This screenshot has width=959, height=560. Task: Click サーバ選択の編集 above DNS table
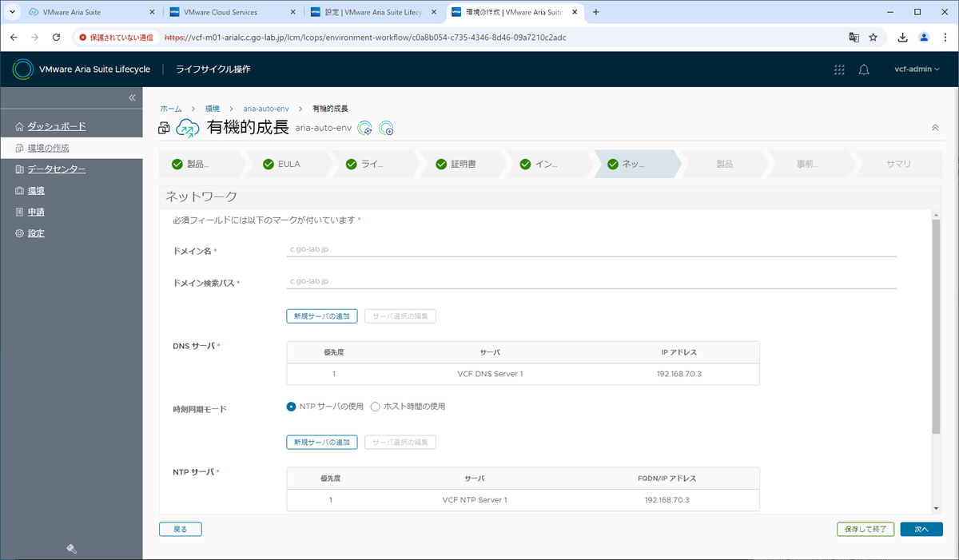[x=400, y=316]
